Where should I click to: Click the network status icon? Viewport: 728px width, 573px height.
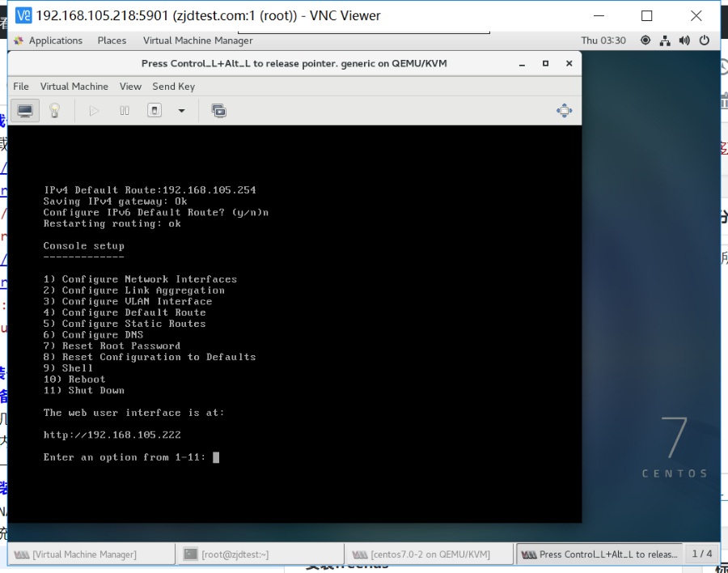(666, 40)
